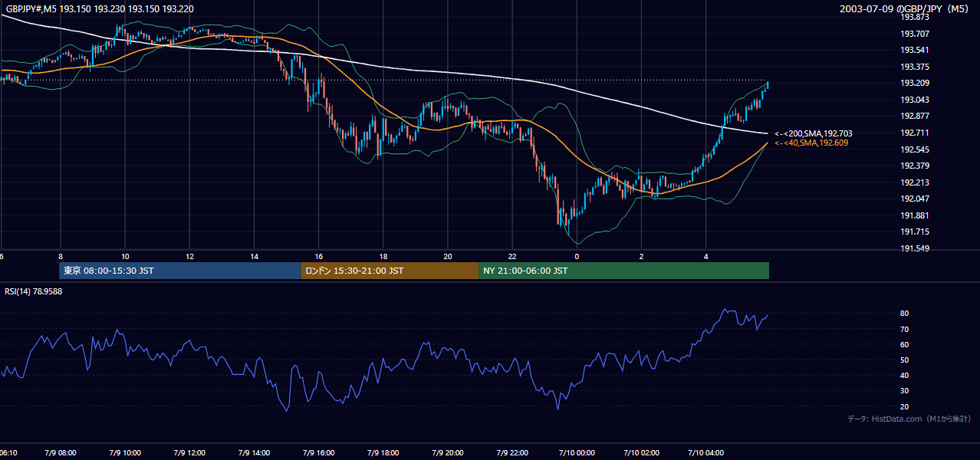Click price scale value 191.715

[x=916, y=232]
